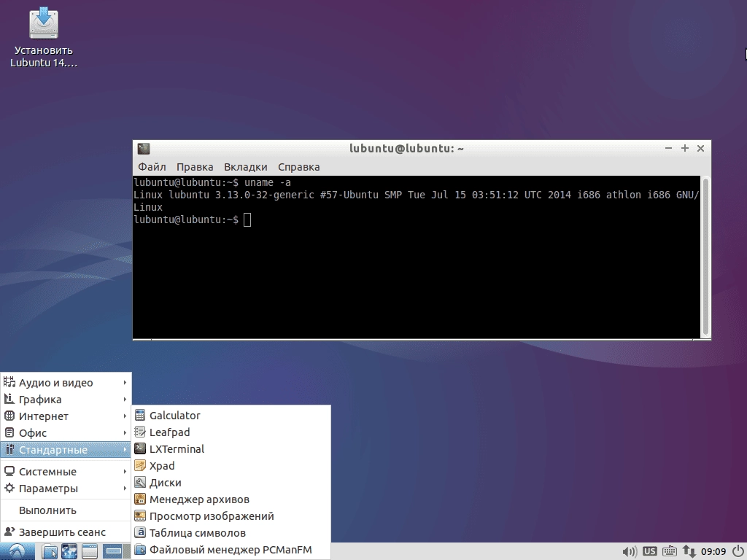Click the Leafpad notepad icon
The height and width of the screenshot is (560, 747).
[140, 432]
